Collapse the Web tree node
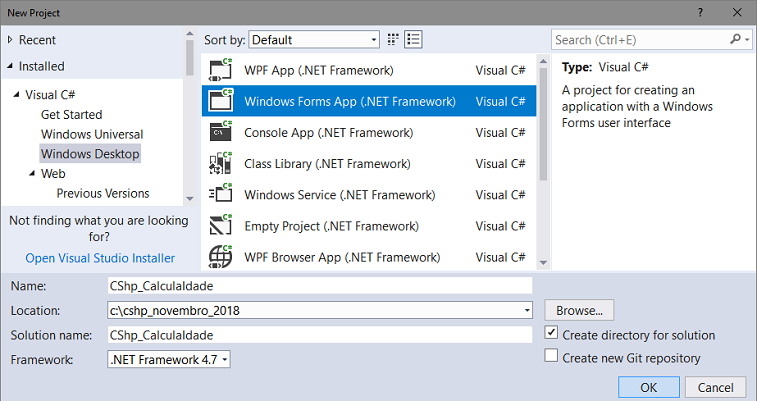 32,173
